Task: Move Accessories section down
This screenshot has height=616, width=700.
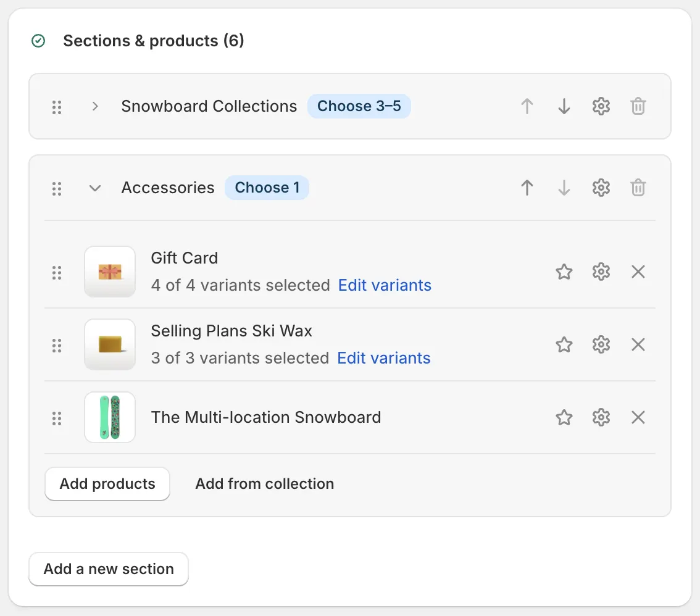Action: [x=564, y=188]
